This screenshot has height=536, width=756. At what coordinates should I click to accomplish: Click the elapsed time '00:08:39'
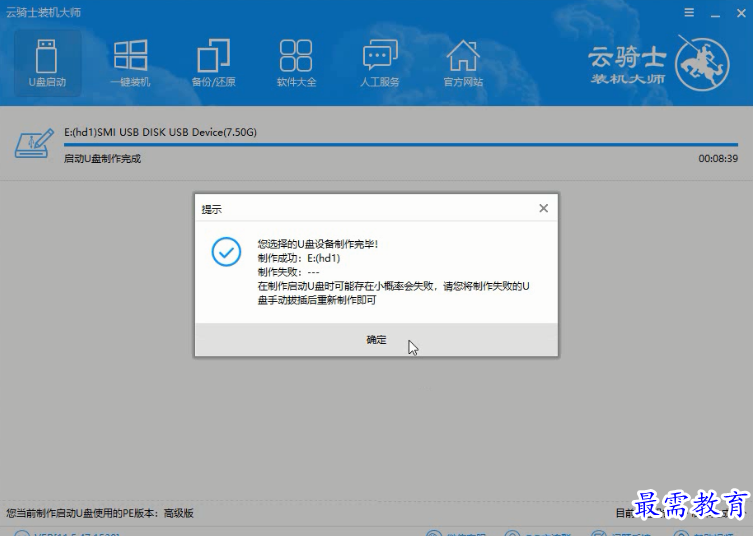[718, 159]
